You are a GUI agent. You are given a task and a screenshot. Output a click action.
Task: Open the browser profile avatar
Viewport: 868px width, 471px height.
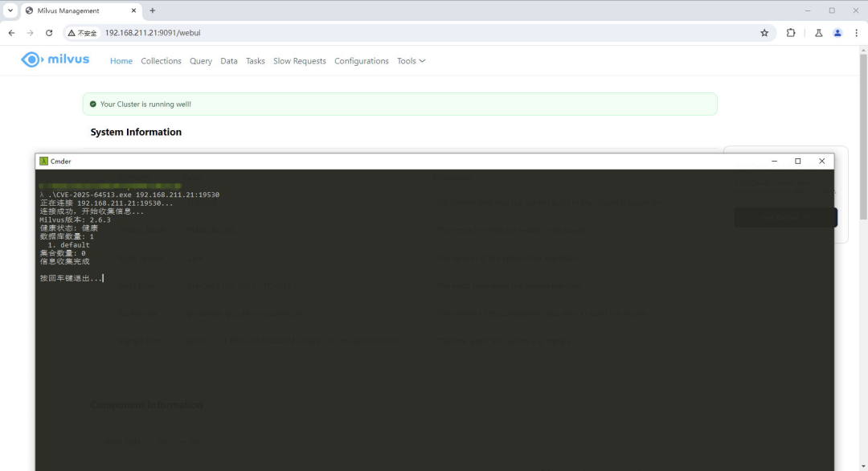point(837,33)
